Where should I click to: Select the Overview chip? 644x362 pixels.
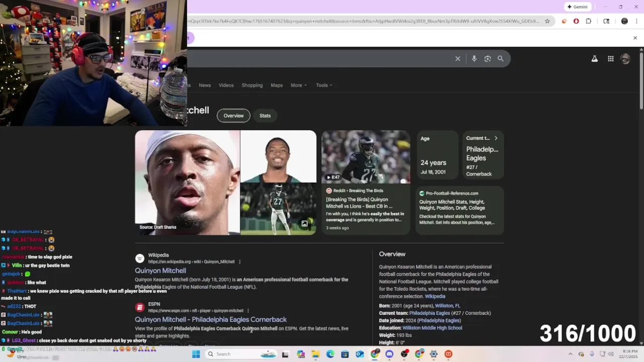coord(233,116)
